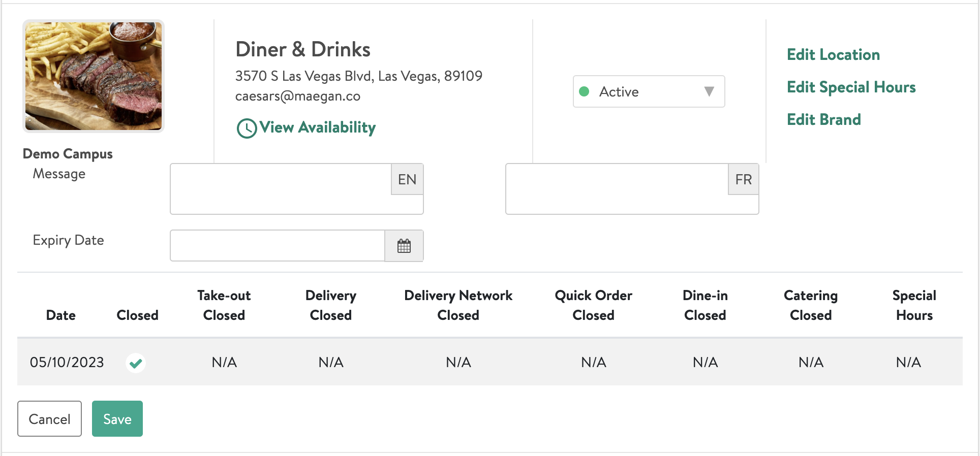Focus the English message text box
The width and height of the screenshot is (980, 456).
coord(281,189)
